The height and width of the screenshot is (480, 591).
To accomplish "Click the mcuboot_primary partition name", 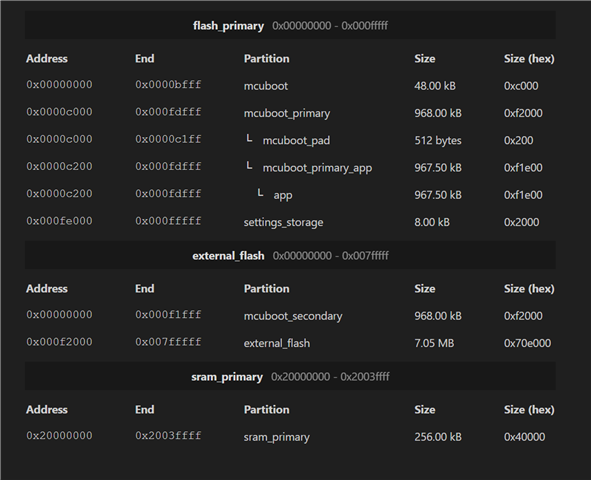I will [287, 113].
